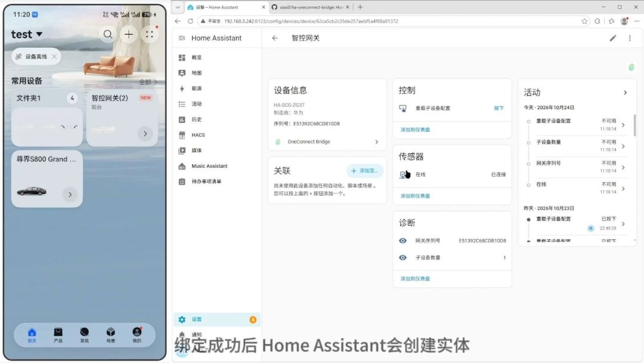
Task: Open the 能源 energy sidebar item
Action: point(216,88)
